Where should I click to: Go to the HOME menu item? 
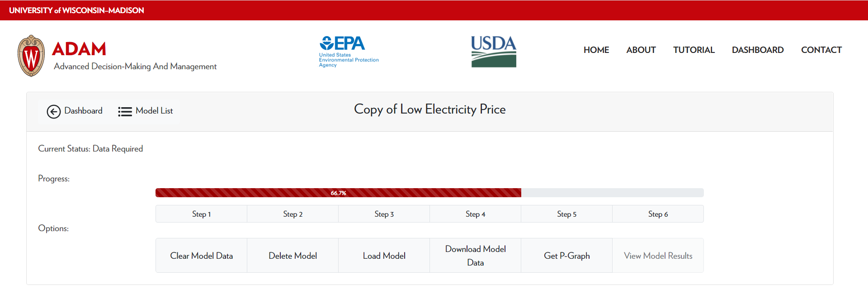596,50
